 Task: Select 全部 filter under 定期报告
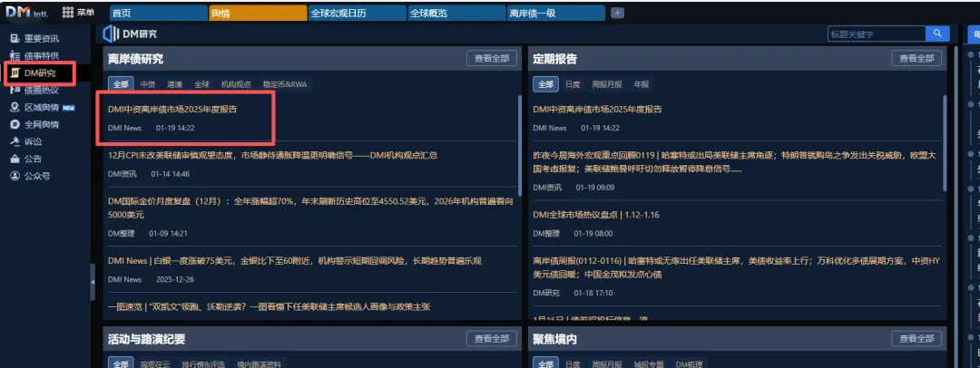tap(545, 84)
